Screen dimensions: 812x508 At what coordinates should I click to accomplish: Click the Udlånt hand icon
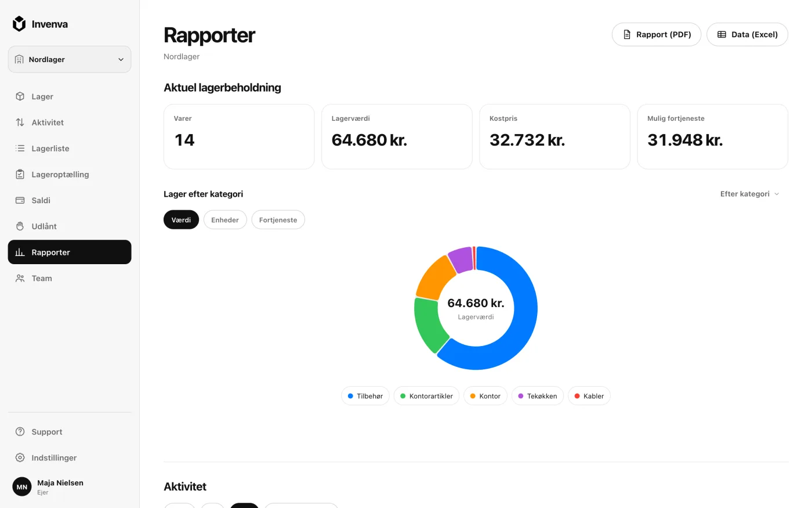point(20,226)
